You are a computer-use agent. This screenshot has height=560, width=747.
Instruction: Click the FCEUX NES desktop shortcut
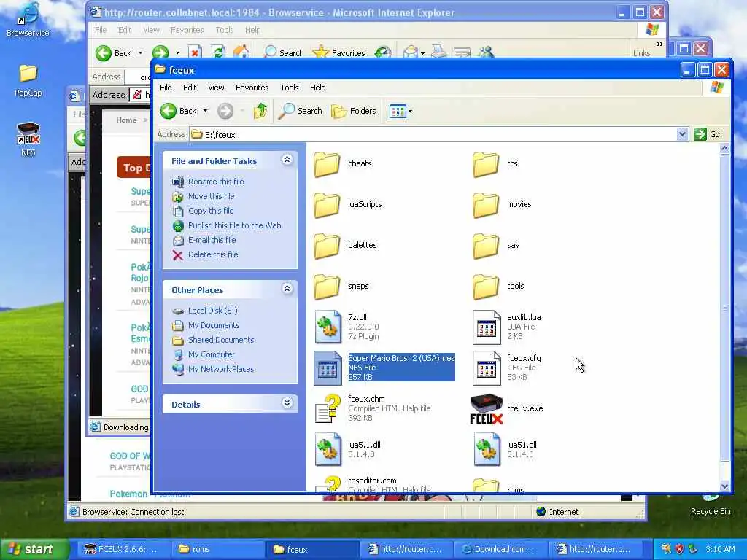point(28,139)
